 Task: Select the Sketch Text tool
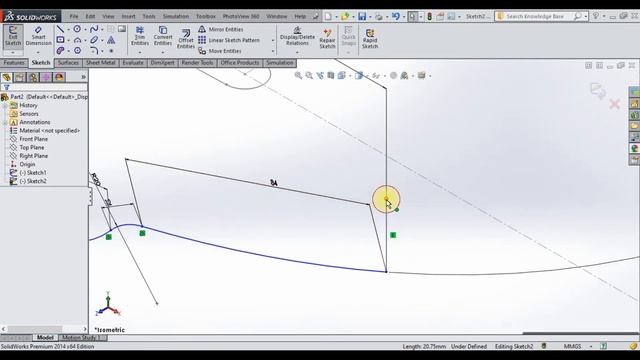(x=111, y=40)
